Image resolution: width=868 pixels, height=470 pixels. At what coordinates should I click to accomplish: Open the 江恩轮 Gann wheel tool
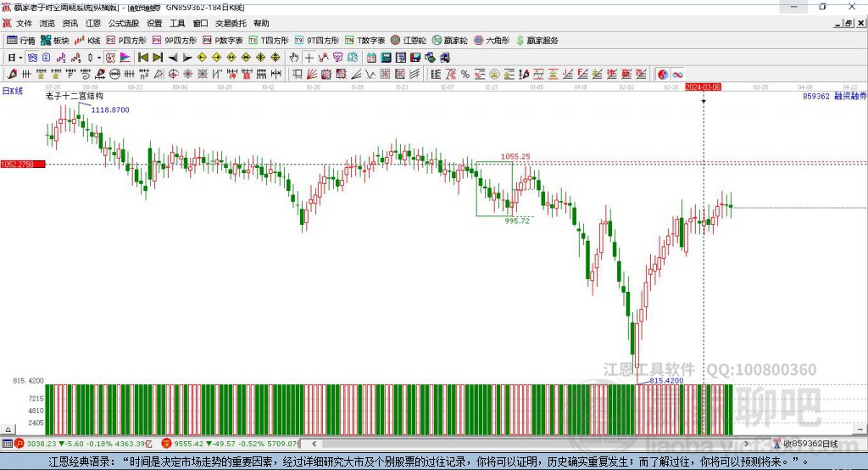pyautogui.click(x=408, y=40)
